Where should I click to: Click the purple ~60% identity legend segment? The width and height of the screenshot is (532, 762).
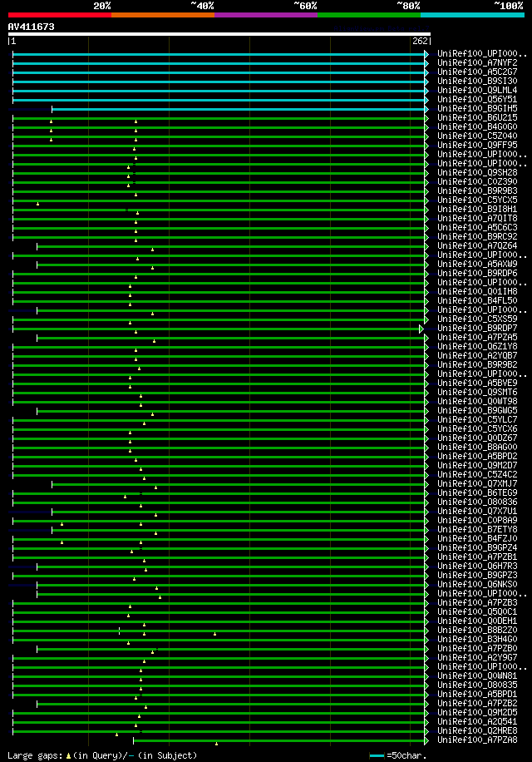[266, 15]
